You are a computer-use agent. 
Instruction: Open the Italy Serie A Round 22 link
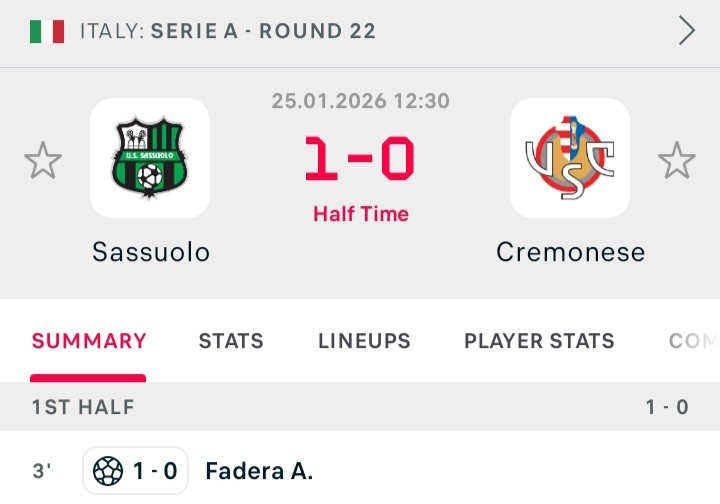227,31
